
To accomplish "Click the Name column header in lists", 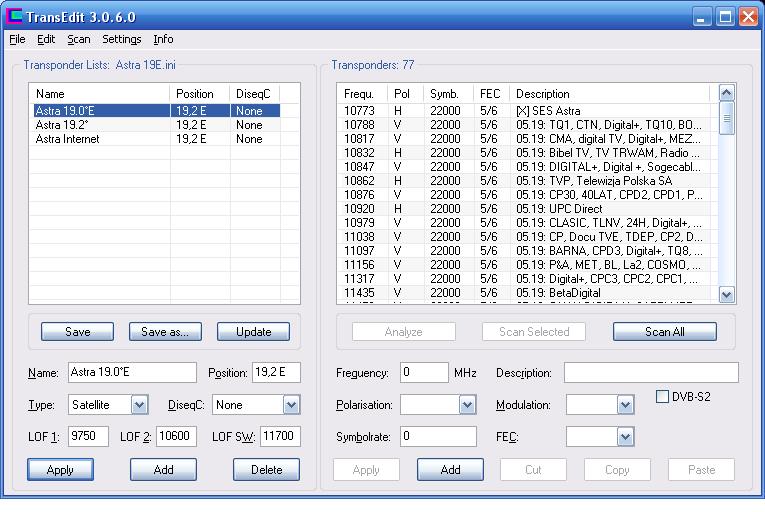I will pyautogui.click(x=100, y=94).
